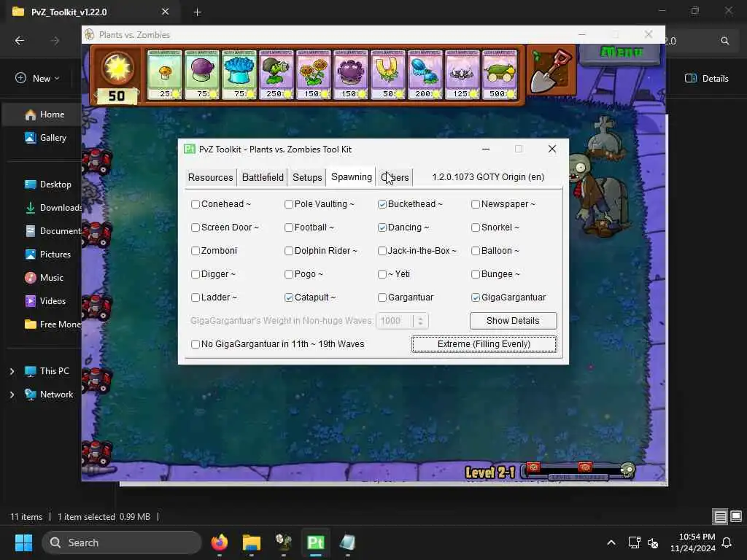The image size is (747, 560).
Task: Uncheck the GigaGargantuar checkbox
Action: [476, 297]
